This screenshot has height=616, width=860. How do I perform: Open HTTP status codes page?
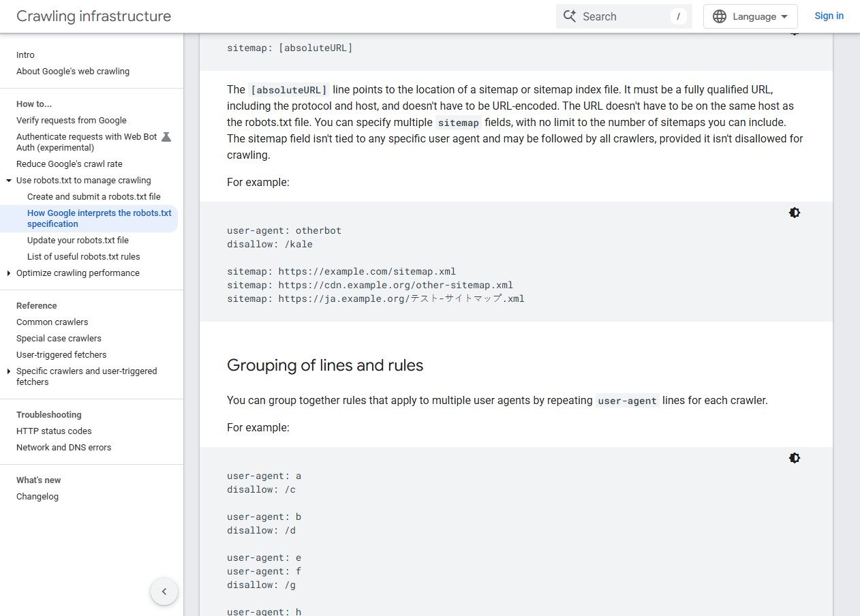tap(54, 431)
